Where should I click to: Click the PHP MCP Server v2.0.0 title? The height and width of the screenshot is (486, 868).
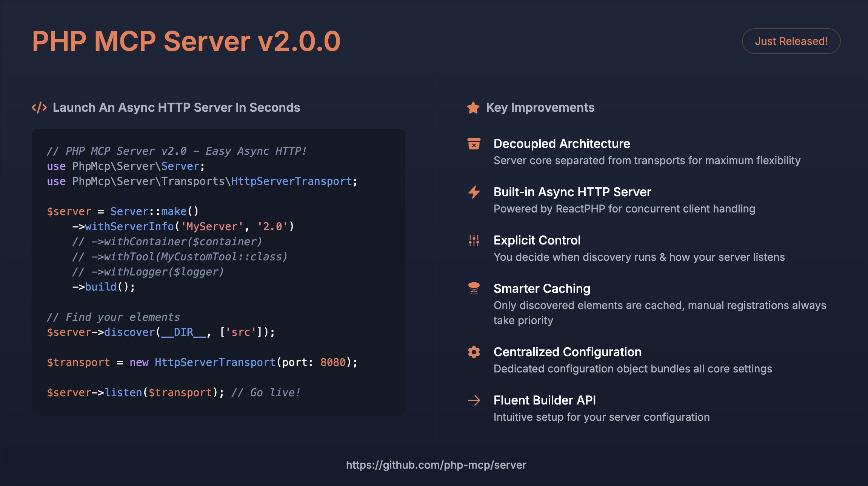pyautogui.click(x=186, y=41)
